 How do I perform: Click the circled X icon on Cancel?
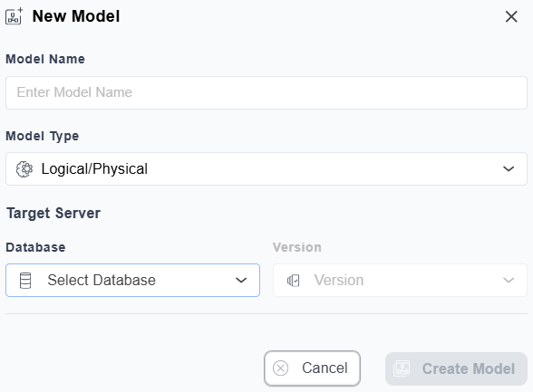281,368
